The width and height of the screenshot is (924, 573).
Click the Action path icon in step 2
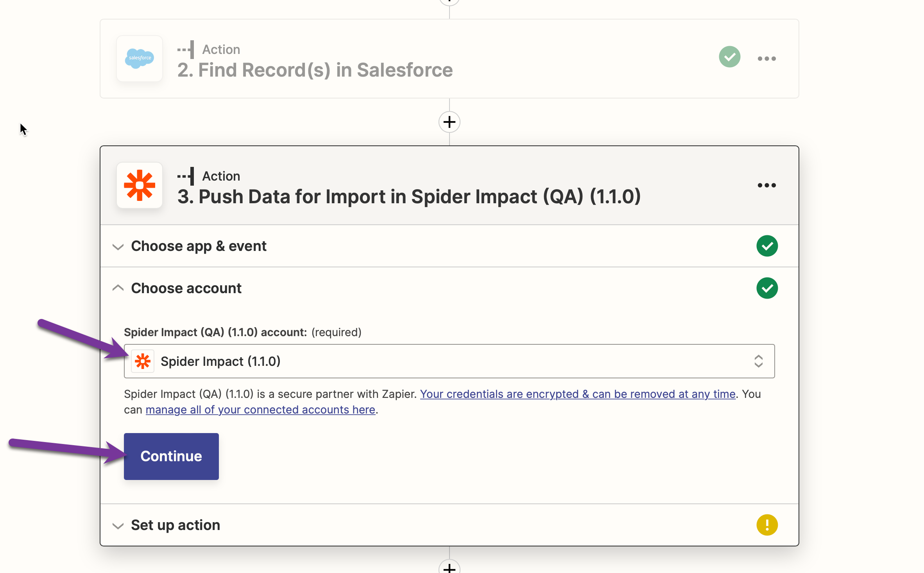click(186, 50)
